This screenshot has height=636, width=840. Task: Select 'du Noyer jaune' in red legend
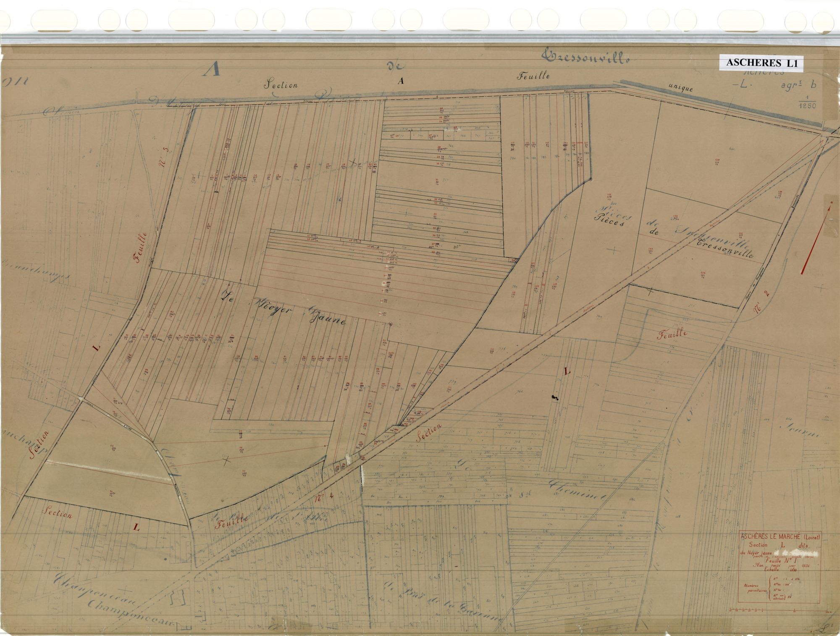pos(756,552)
